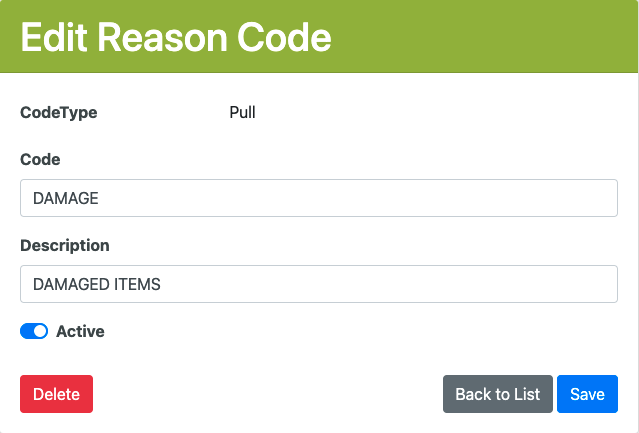Click the Edit Reason Code heading
This screenshot has height=433, width=639.
[x=176, y=37]
